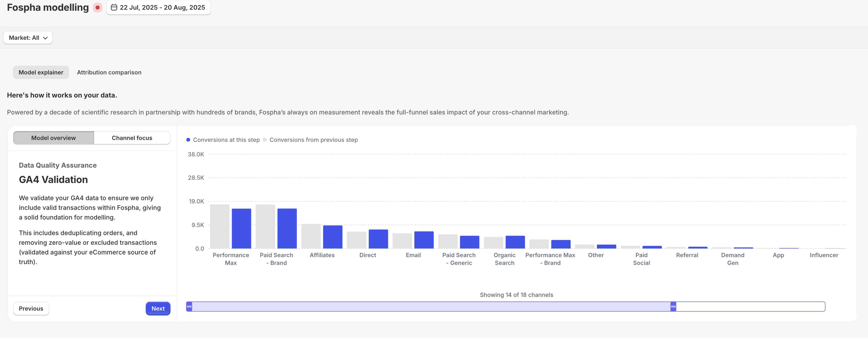Select the Channel focus toggle option

tap(132, 138)
